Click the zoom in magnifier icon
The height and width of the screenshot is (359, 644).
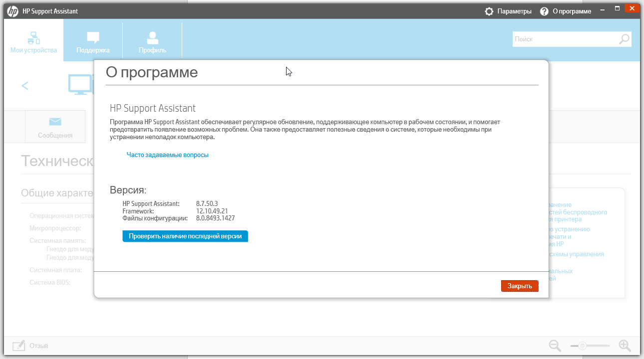[625, 346]
